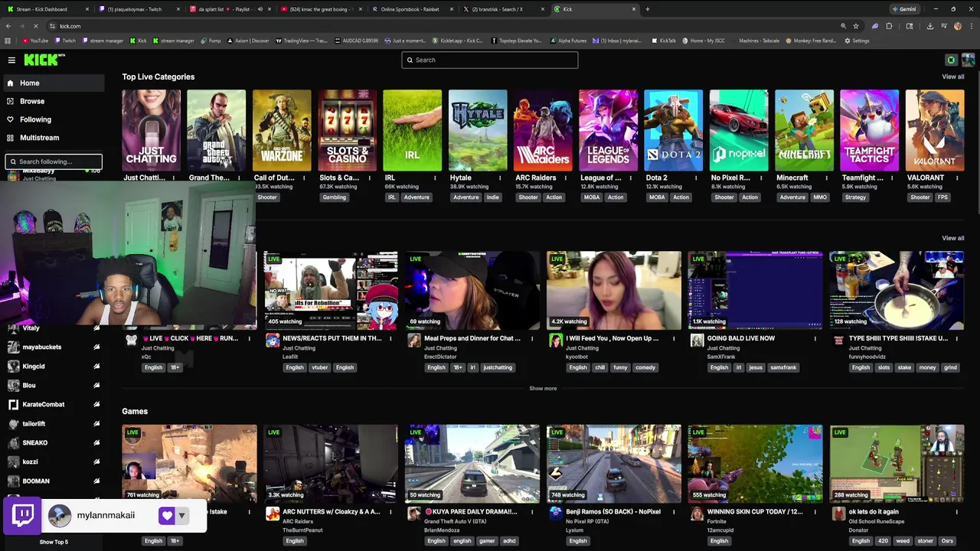The width and height of the screenshot is (980, 551).
Task: Click the vtuber tag on Leafit stream
Action: 319,367
